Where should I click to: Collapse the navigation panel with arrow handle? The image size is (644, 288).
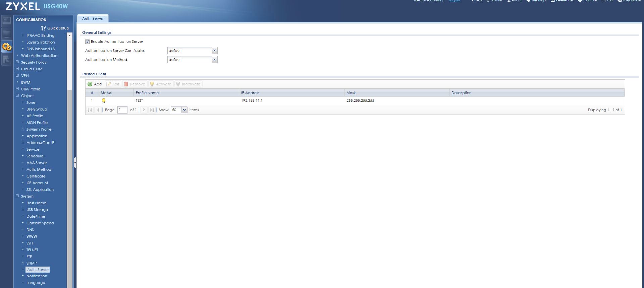75,162
